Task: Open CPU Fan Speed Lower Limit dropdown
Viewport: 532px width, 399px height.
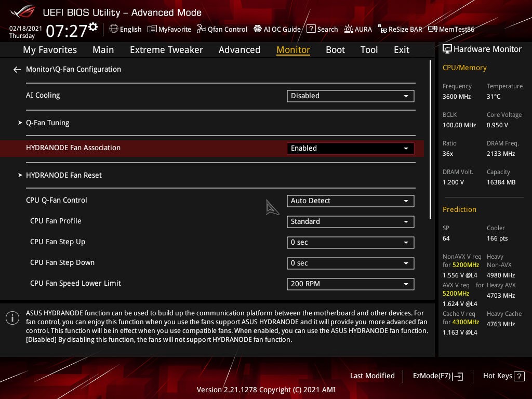Action: click(351, 284)
